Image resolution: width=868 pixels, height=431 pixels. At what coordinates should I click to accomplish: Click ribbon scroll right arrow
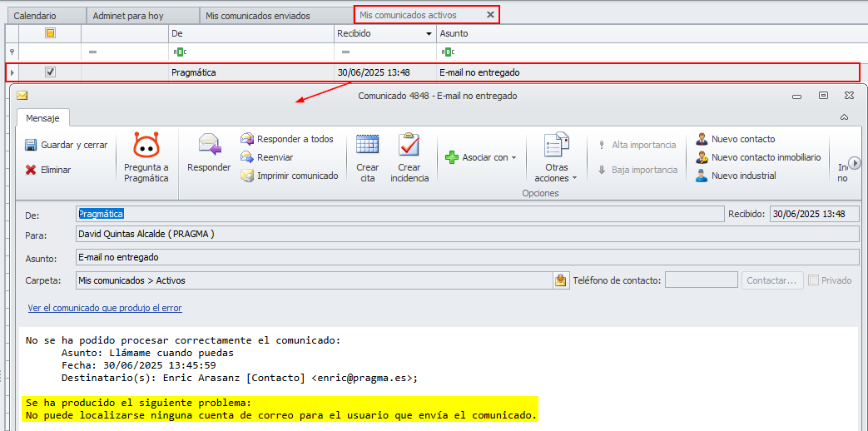pos(856,163)
